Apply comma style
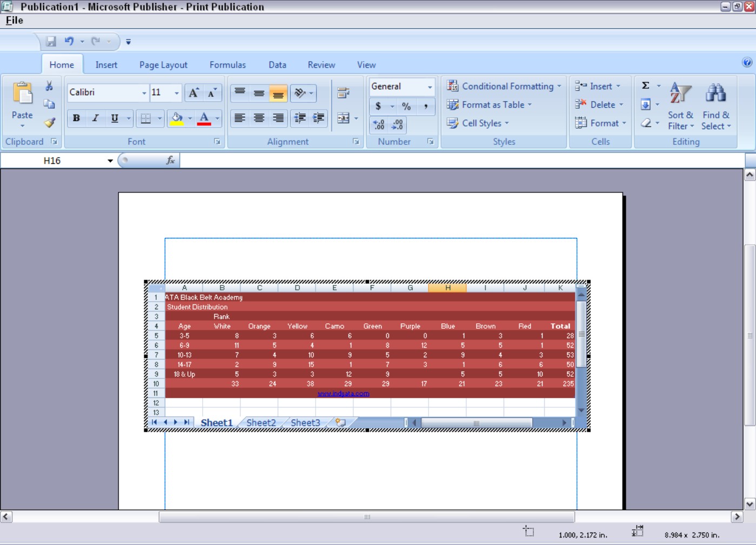 click(426, 106)
